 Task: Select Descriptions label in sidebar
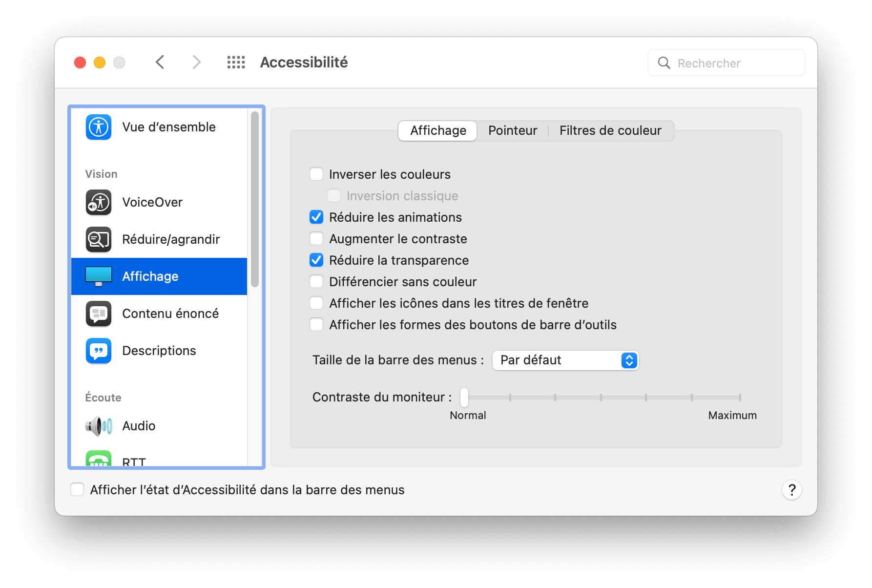(x=159, y=351)
